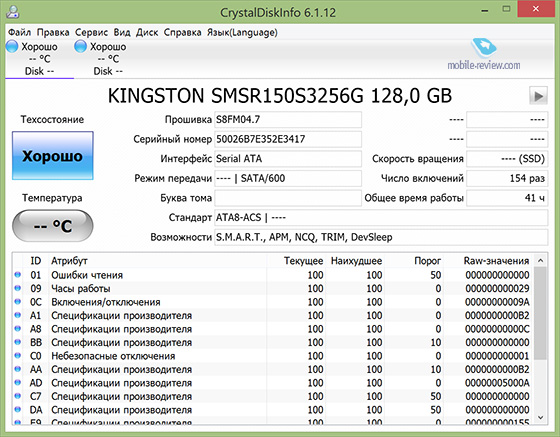Click raw value 0000000000B2 in A1 row

(x=497, y=316)
